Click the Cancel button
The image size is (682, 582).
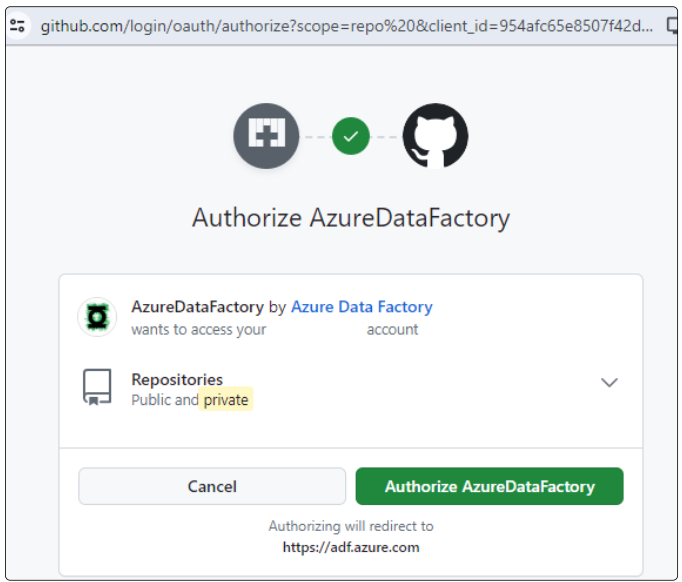pyautogui.click(x=212, y=486)
